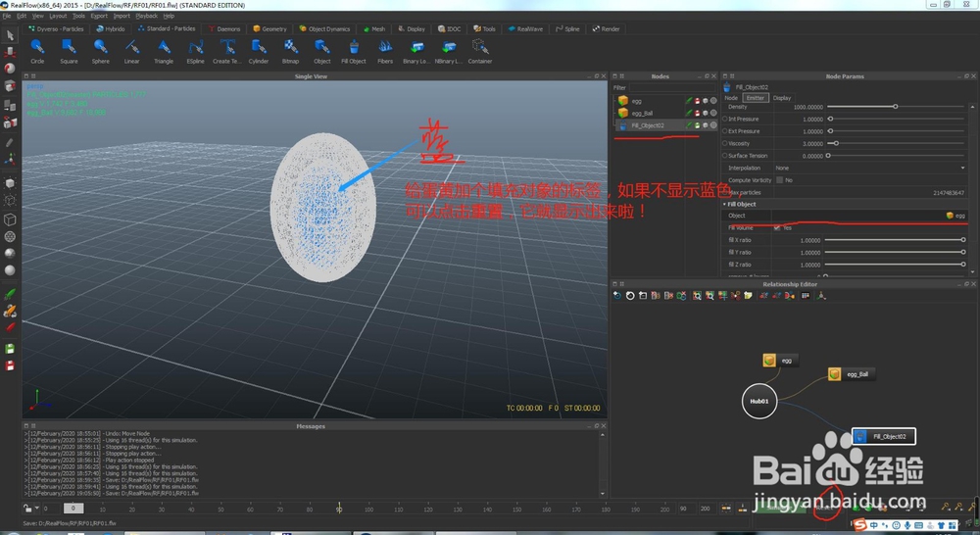
Task: Select the Sphere emitter tool
Action: 101,51
